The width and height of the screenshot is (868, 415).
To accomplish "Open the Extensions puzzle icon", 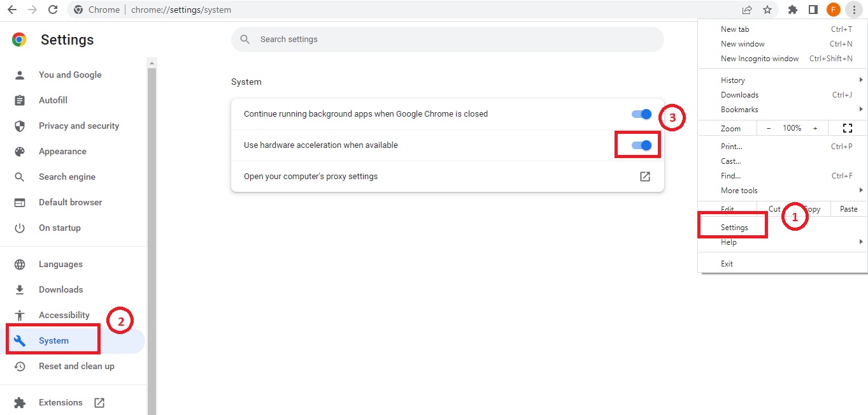I will point(793,10).
